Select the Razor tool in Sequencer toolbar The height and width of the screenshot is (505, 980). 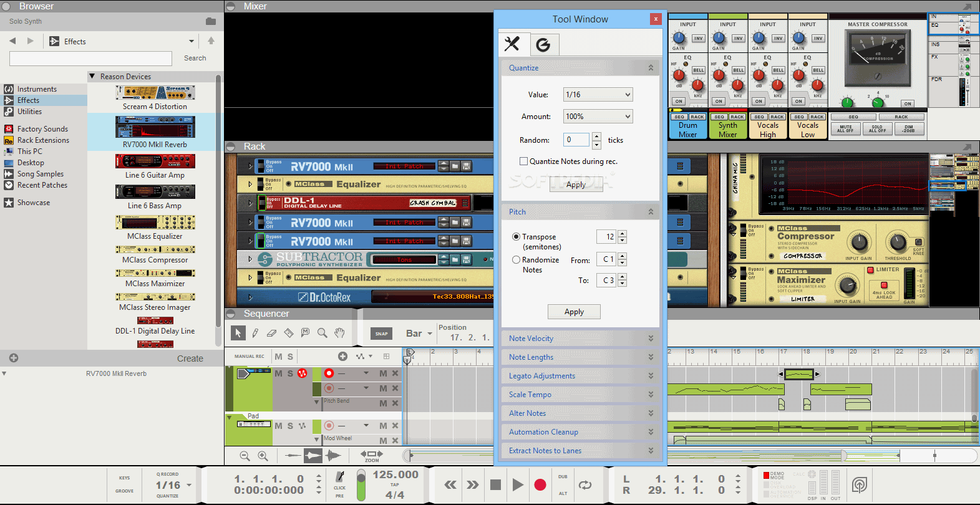tap(288, 333)
